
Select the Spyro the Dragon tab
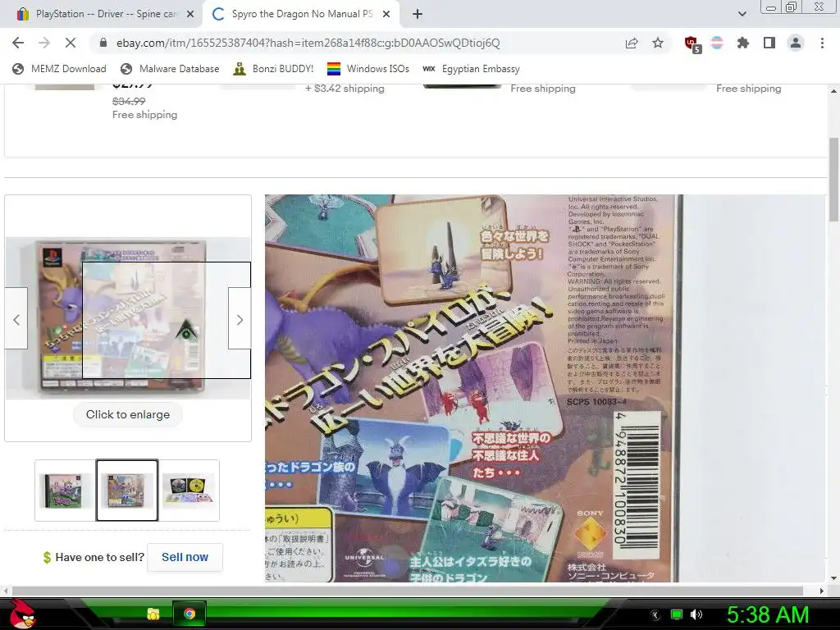[300, 14]
